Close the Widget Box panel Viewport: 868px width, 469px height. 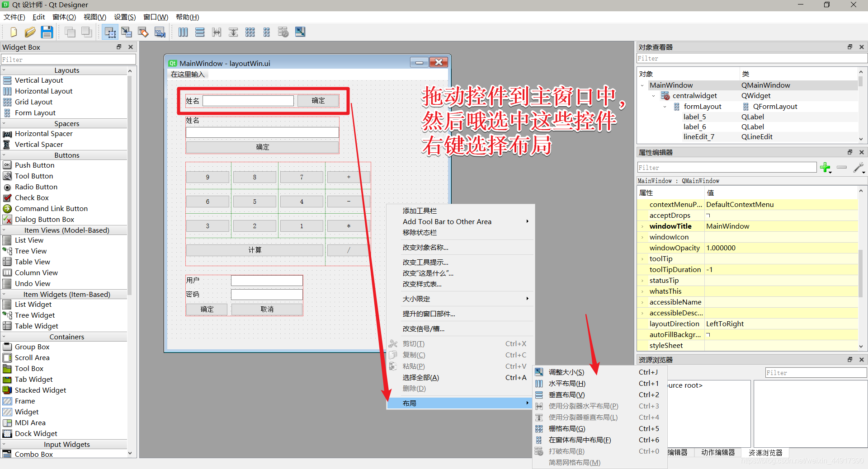(131, 47)
